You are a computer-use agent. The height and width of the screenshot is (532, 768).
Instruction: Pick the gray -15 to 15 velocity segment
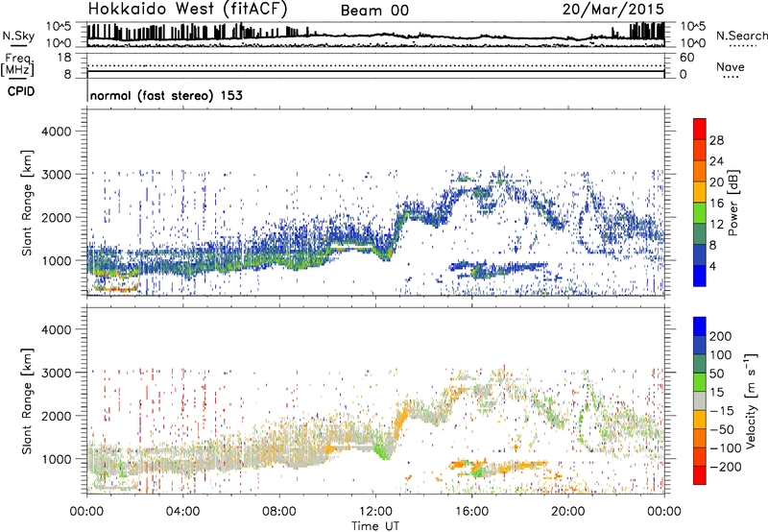[x=700, y=401]
